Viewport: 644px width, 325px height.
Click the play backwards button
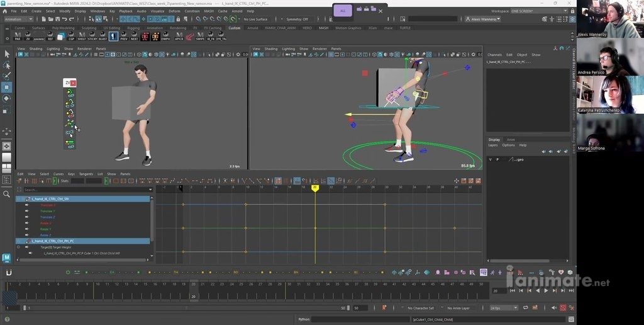pyautogui.click(x=538, y=290)
